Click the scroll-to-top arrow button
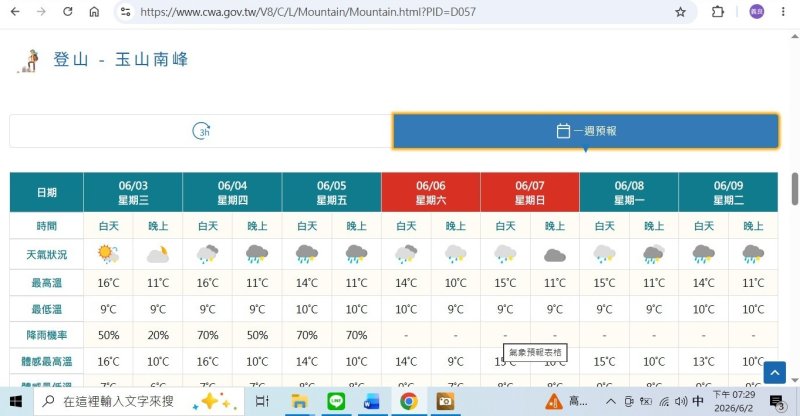This screenshot has height=416, width=800. (774, 372)
